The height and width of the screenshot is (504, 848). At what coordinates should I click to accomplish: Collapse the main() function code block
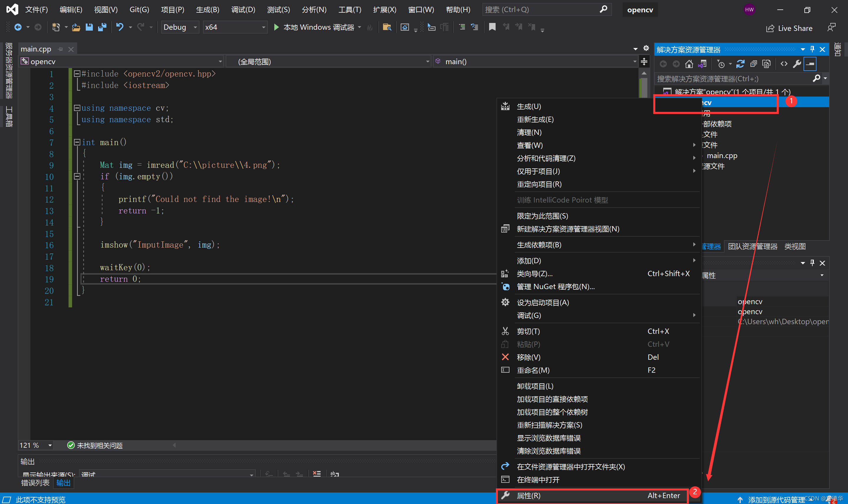click(x=77, y=142)
